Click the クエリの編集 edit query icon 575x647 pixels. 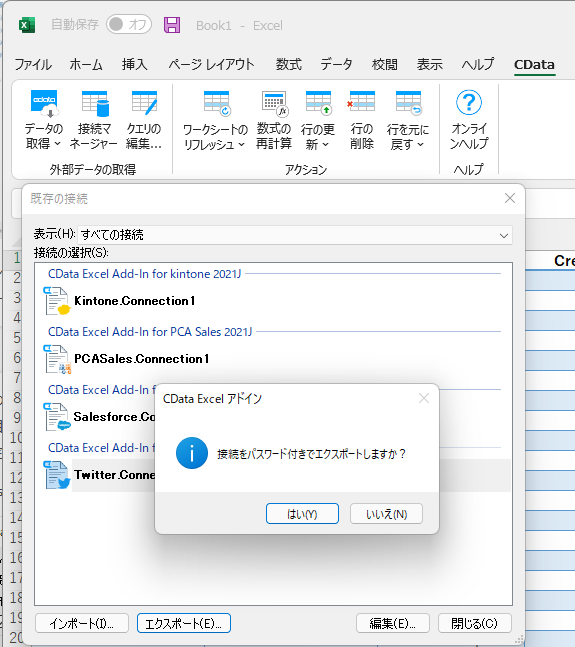(x=144, y=103)
